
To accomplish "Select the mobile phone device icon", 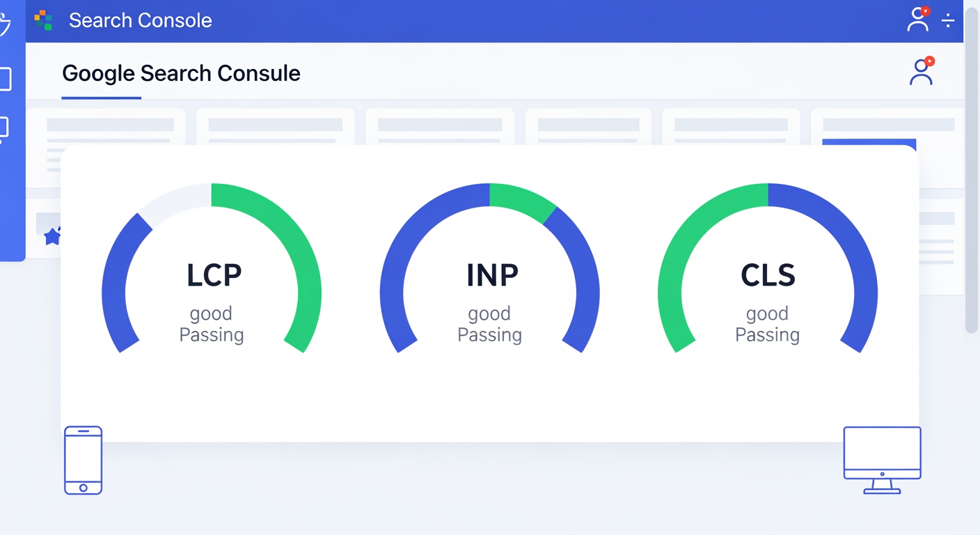I will 83,460.
